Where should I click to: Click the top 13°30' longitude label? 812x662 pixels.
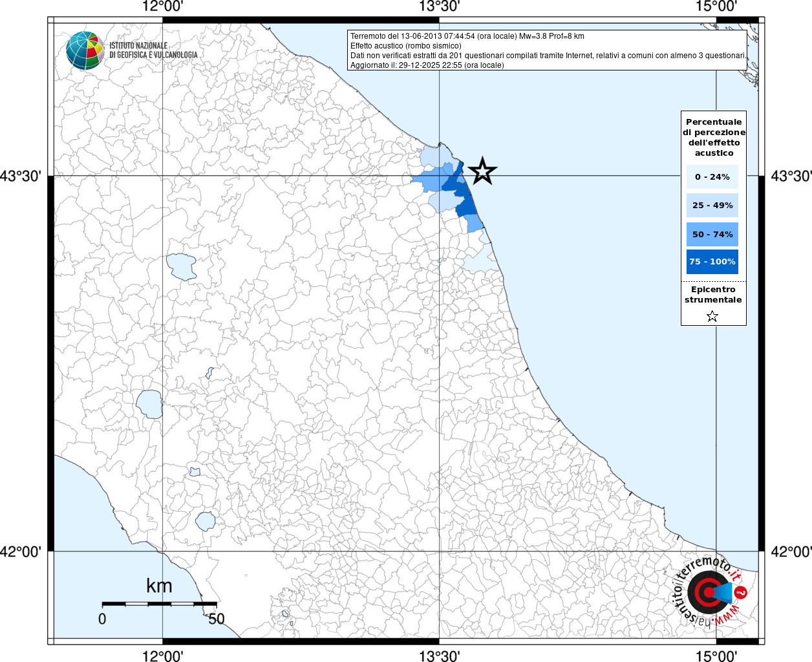pyautogui.click(x=440, y=6)
